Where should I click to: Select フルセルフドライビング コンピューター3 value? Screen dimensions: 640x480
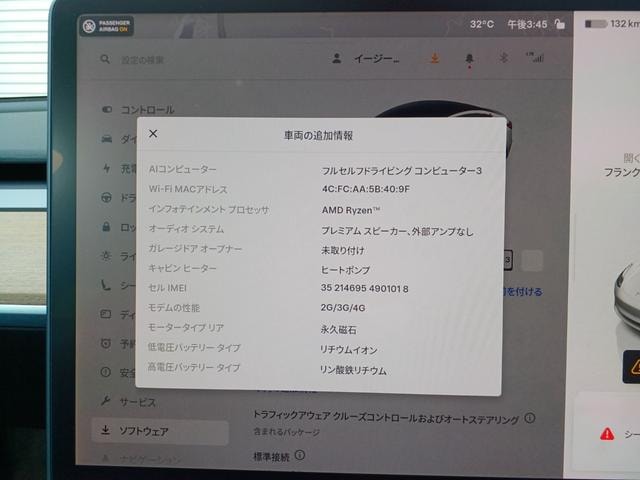[x=402, y=171]
